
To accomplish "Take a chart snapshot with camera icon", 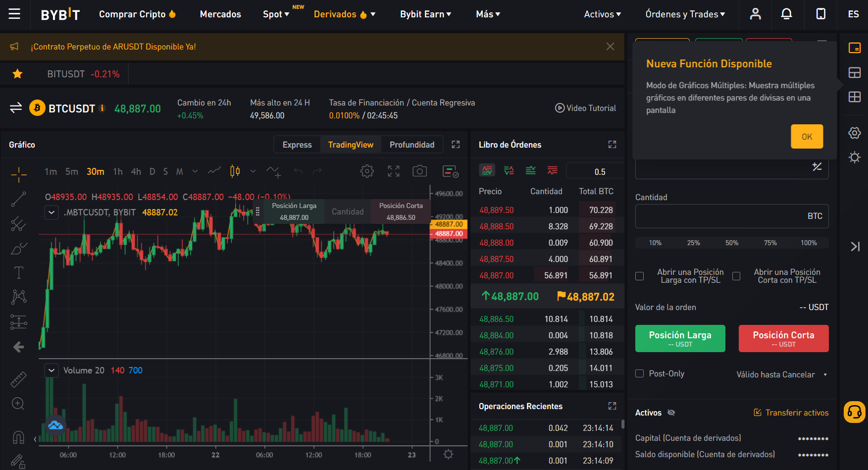I will [419, 171].
